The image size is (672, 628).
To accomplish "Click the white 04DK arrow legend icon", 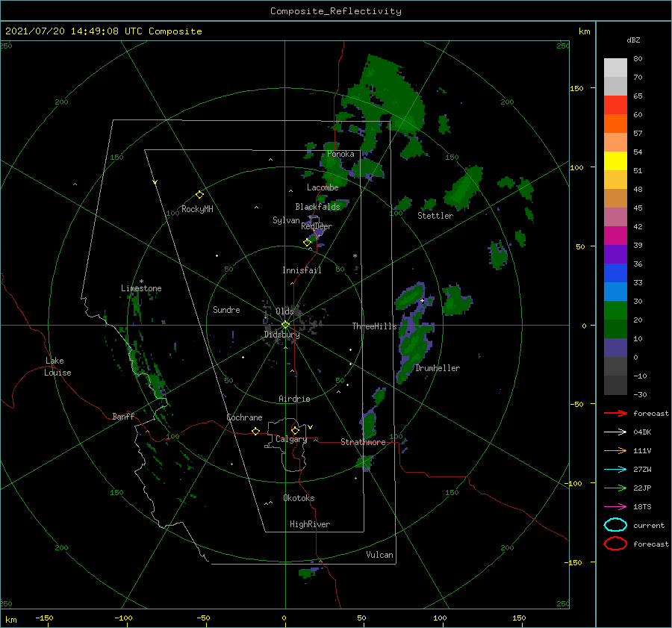I will coord(615,432).
